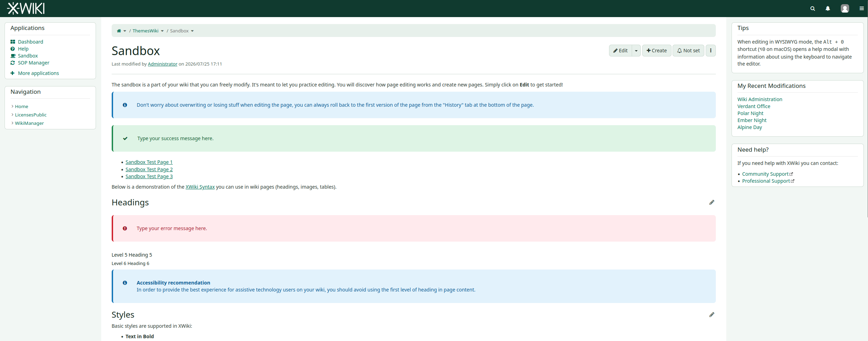Open Ember Night recent modification
Image resolution: width=868 pixels, height=341 pixels.
point(752,120)
